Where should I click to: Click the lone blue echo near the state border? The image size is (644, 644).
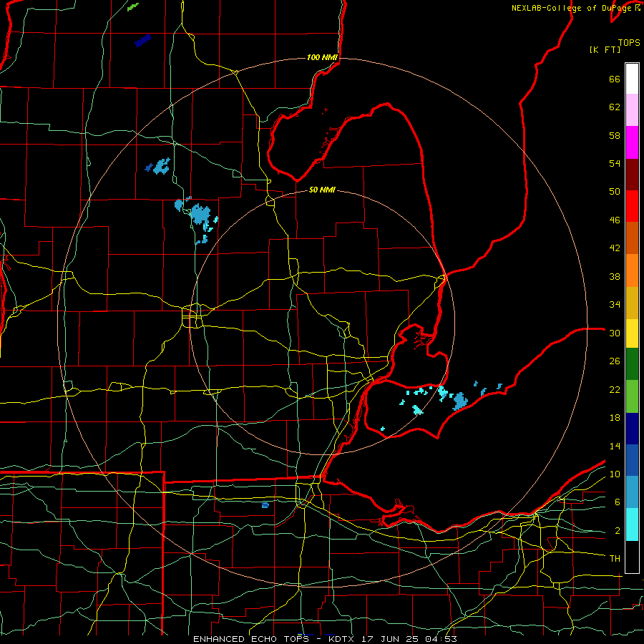(x=265, y=504)
